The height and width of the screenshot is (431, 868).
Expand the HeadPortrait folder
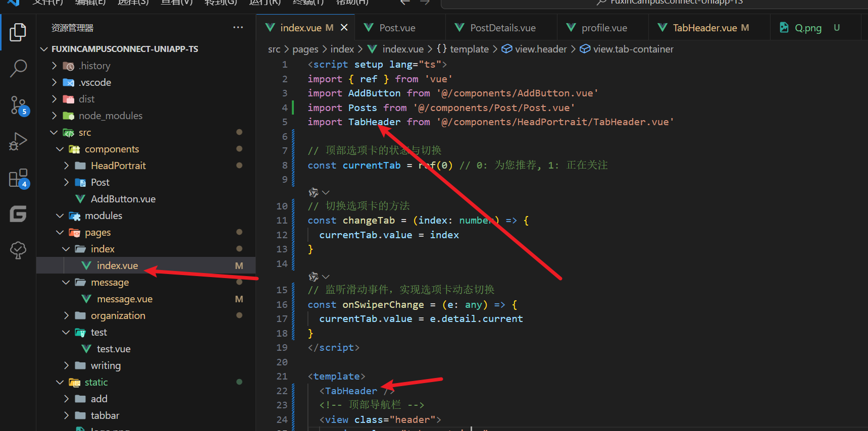66,166
